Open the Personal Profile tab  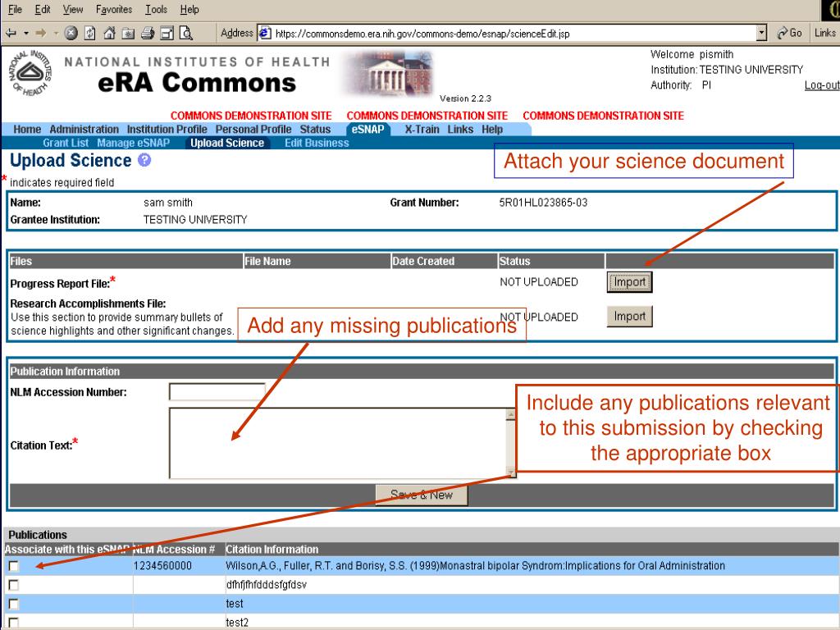(253, 129)
